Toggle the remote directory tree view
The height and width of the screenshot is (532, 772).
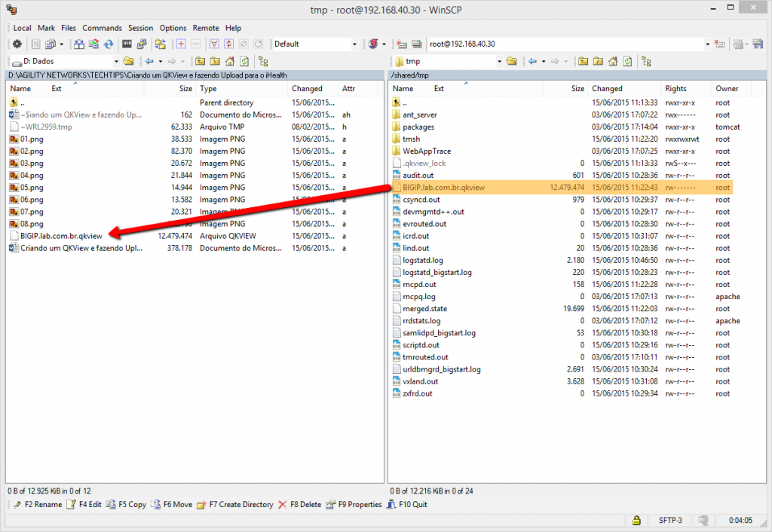(x=645, y=61)
